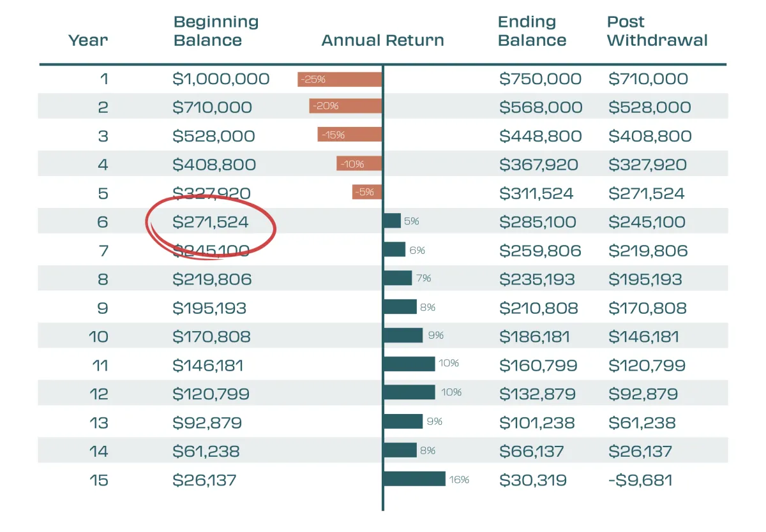The width and height of the screenshot is (766, 532).
Task: Click the $61,238 beginning balance in year 14
Action: pyautogui.click(x=206, y=452)
